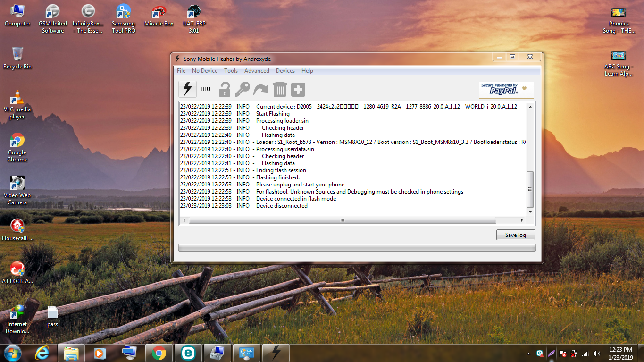Select the VLC media player desktop shortcut
Image resolution: width=644 pixels, height=362 pixels.
[17, 105]
